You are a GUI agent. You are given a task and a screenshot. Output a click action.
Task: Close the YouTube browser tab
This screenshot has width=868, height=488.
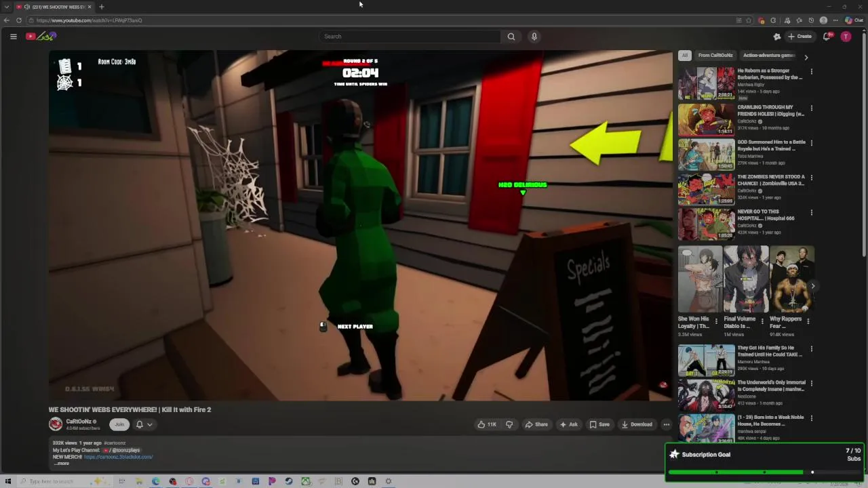pos(90,7)
